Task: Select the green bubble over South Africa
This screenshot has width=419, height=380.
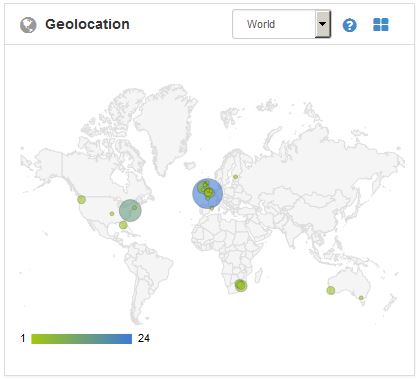Action: [x=241, y=286]
